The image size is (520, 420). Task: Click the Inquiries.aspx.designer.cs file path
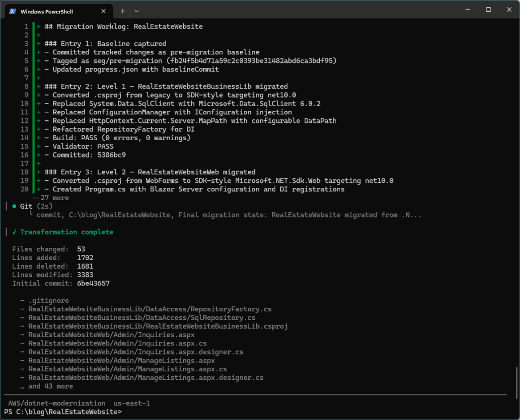coord(136,352)
